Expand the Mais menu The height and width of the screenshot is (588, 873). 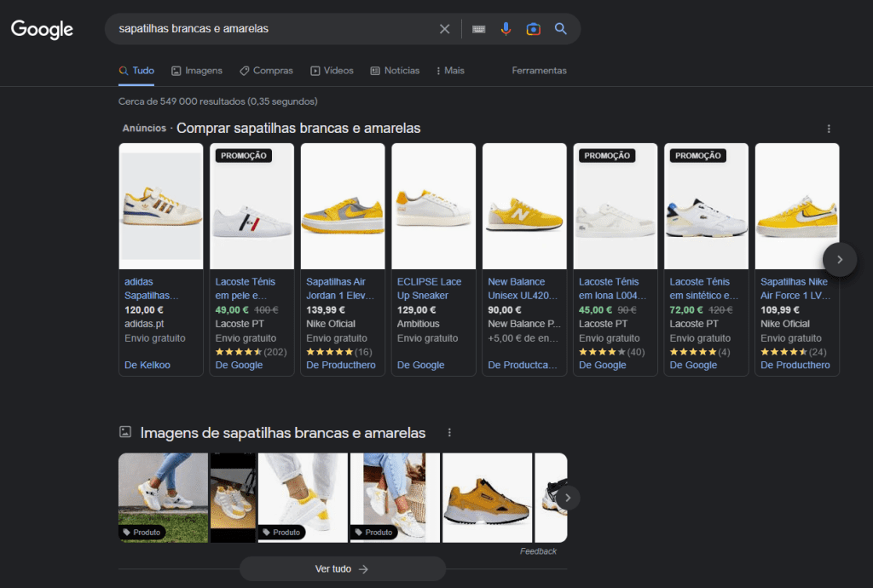coord(450,71)
